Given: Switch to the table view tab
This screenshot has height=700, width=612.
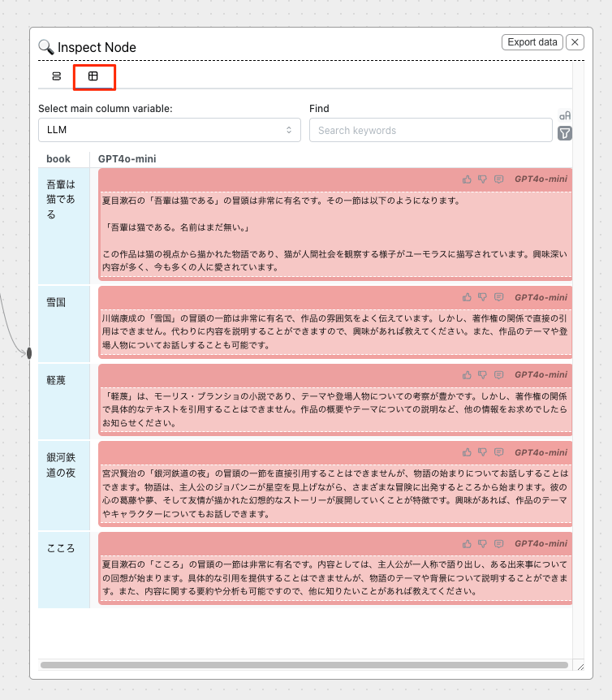Looking at the screenshot, I should pos(93,76).
